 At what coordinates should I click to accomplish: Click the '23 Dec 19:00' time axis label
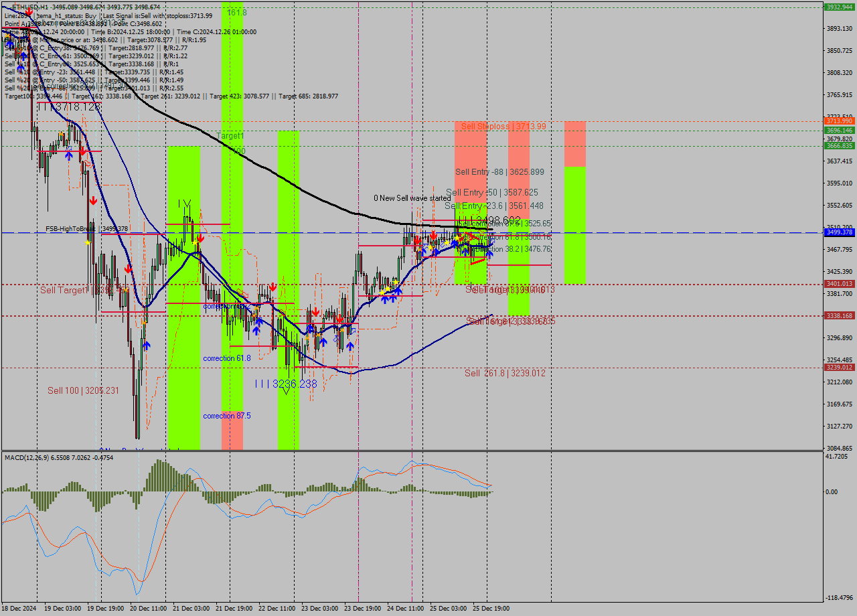click(362, 609)
